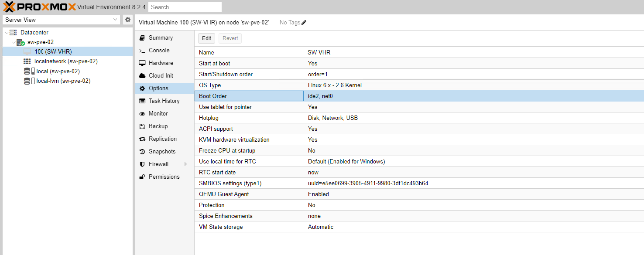Screen dimensions: 644x255
Task: Select the OS Type row
Action: coord(419,85)
